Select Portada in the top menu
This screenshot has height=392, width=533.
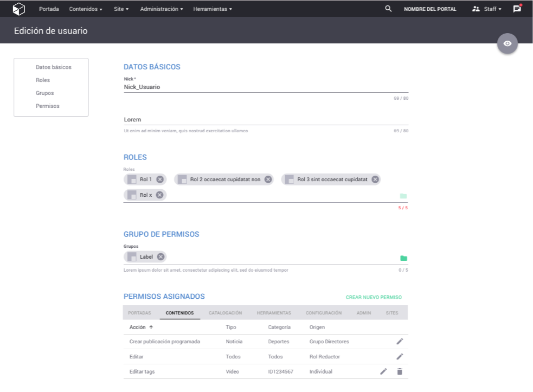coord(49,9)
